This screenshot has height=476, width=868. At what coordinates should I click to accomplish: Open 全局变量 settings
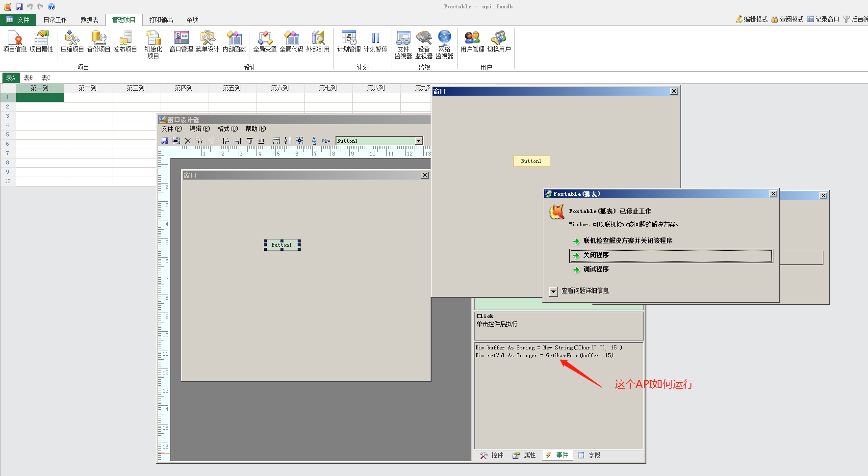[265, 42]
